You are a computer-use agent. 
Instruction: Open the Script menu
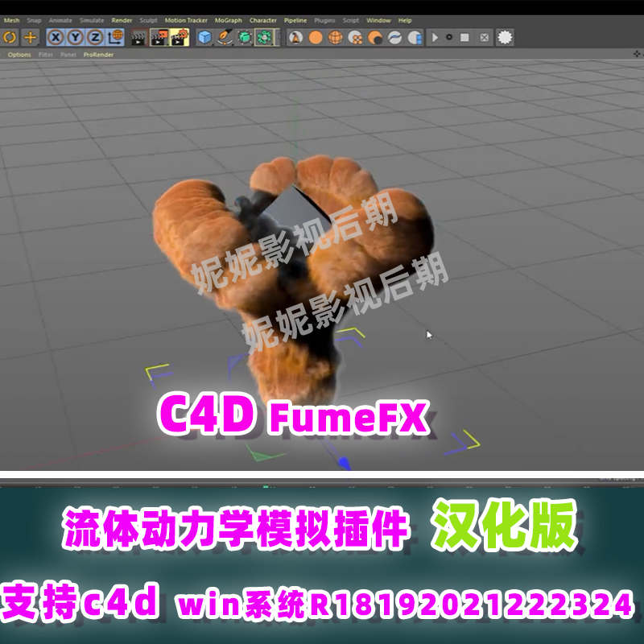(x=351, y=20)
